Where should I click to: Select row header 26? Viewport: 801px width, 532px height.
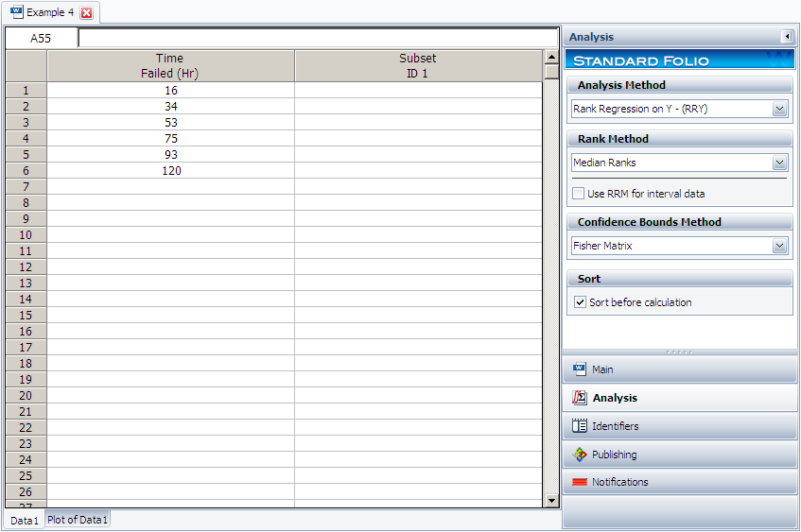pyautogui.click(x=26, y=491)
